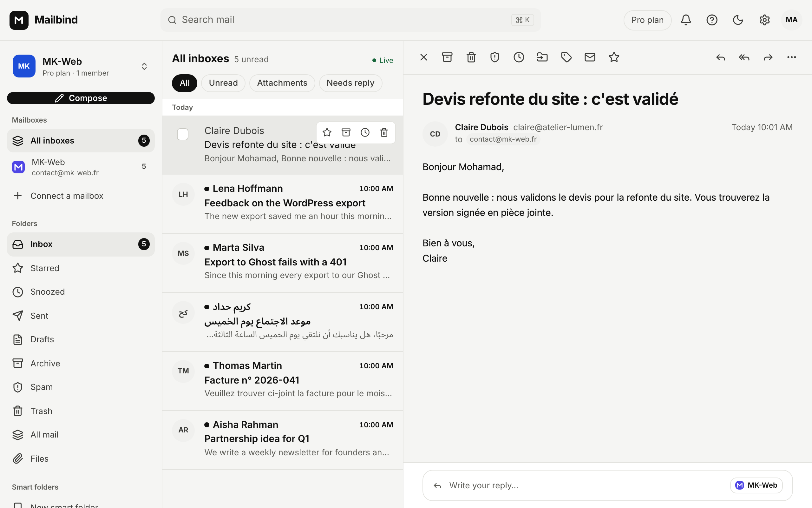Open the more actions ellipsis menu
This screenshot has width=812, height=508.
791,57
